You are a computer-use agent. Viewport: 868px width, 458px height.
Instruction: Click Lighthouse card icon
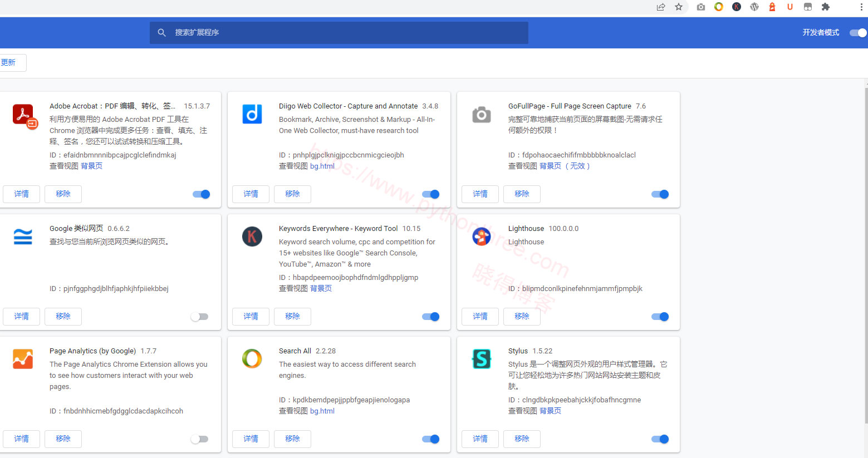(482, 237)
